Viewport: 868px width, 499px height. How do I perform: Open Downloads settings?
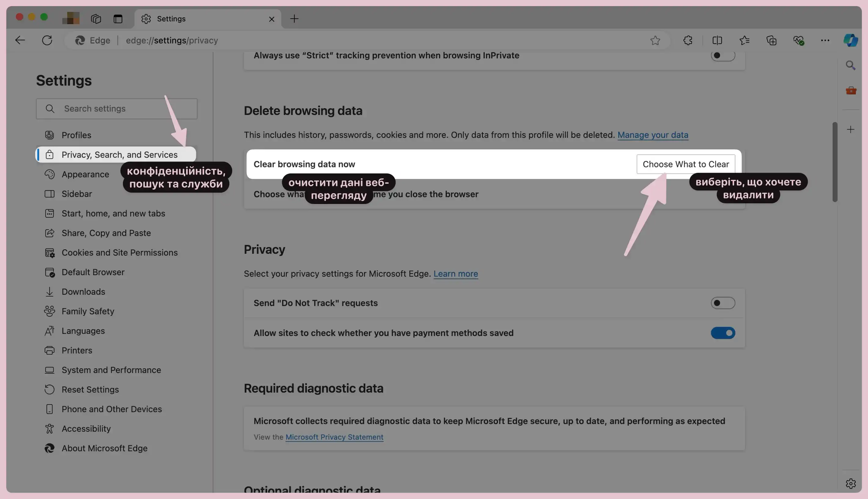[116, 292]
